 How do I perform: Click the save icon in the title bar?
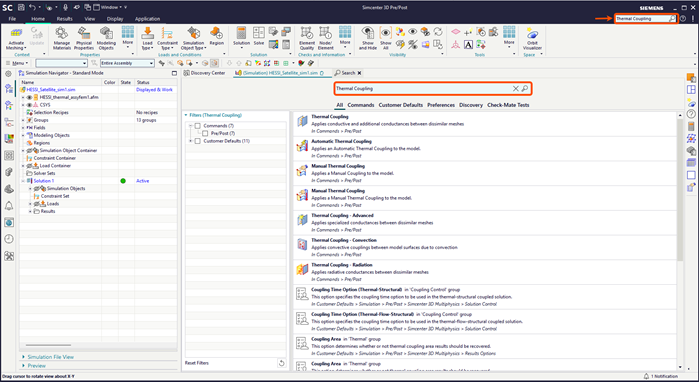tap(21, 7)
